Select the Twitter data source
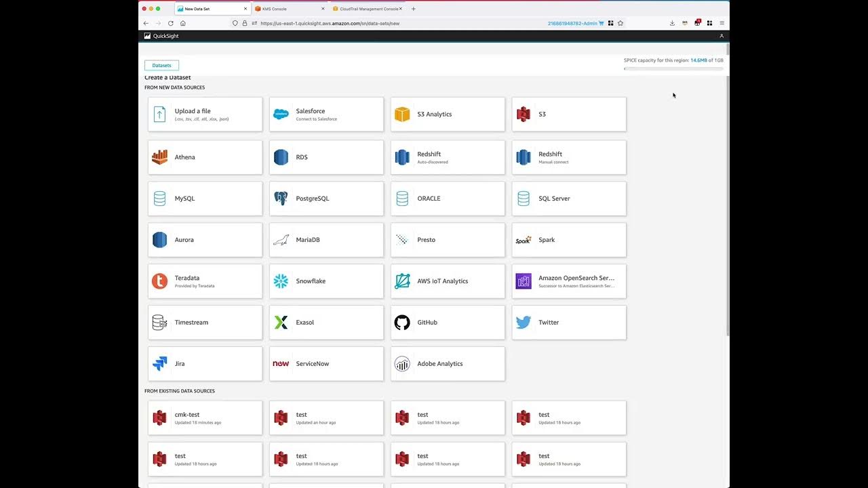The image size is (868, 488). (569, 323)
